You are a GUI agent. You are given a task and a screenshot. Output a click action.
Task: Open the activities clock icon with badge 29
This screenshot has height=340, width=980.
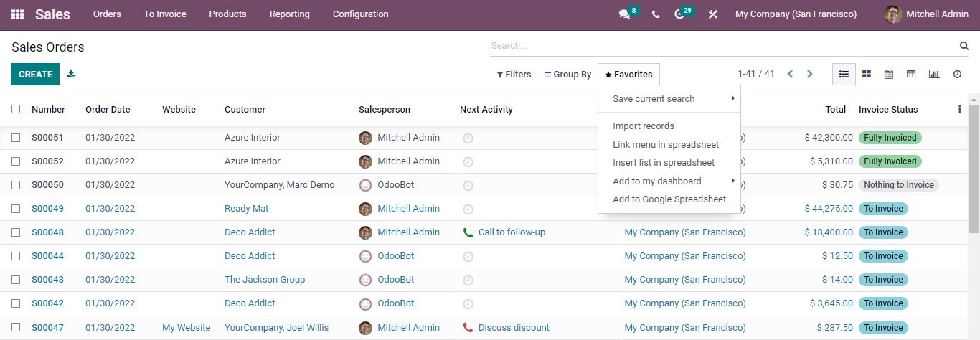tap(680, 14)
